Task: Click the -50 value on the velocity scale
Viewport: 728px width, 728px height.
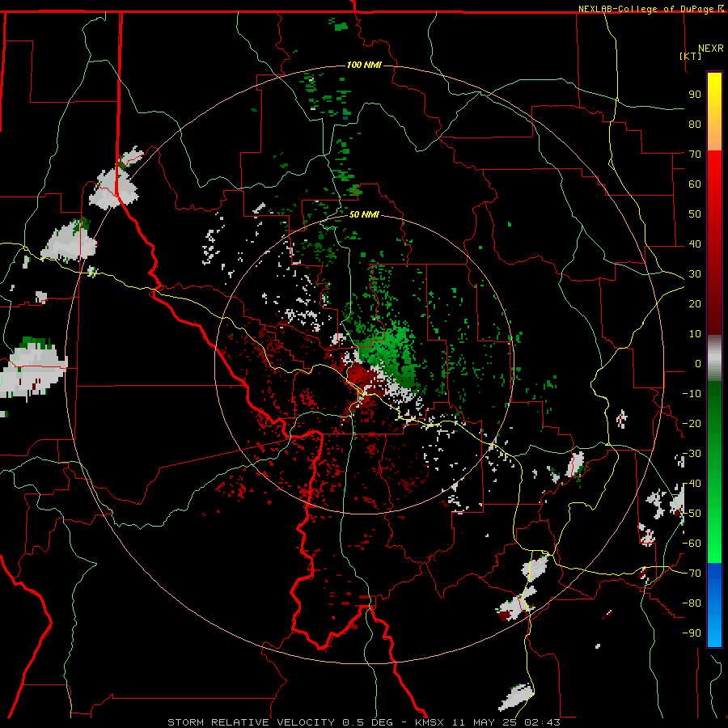Action: (x=692, y=514)
